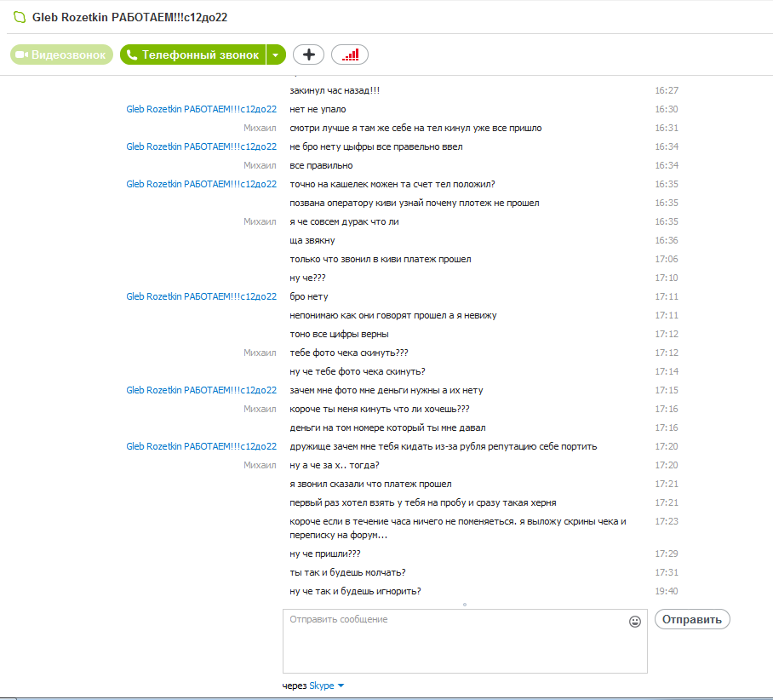Click the plus button to add participants
The image size is (773, 700).
(x=309, y=55)
